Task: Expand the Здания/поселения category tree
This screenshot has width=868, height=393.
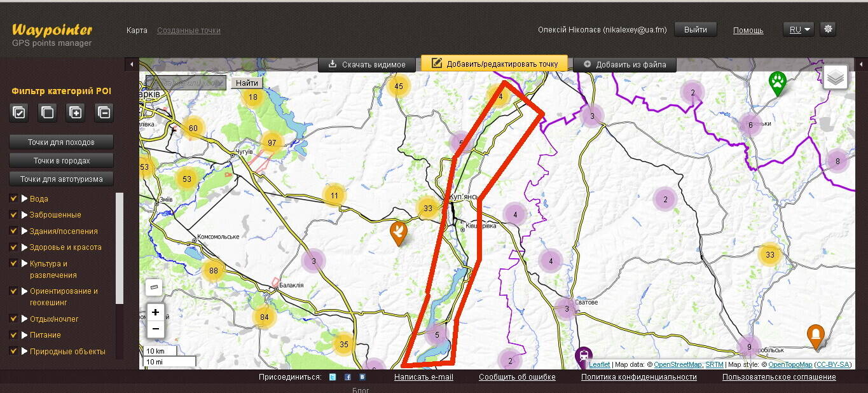Action: point(25,231)
